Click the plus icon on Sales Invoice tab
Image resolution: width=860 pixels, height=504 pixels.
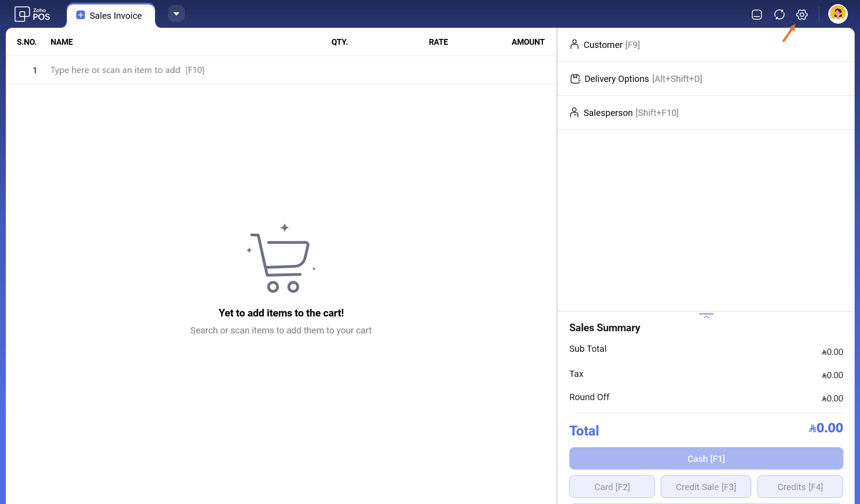[x=81, y=15]
